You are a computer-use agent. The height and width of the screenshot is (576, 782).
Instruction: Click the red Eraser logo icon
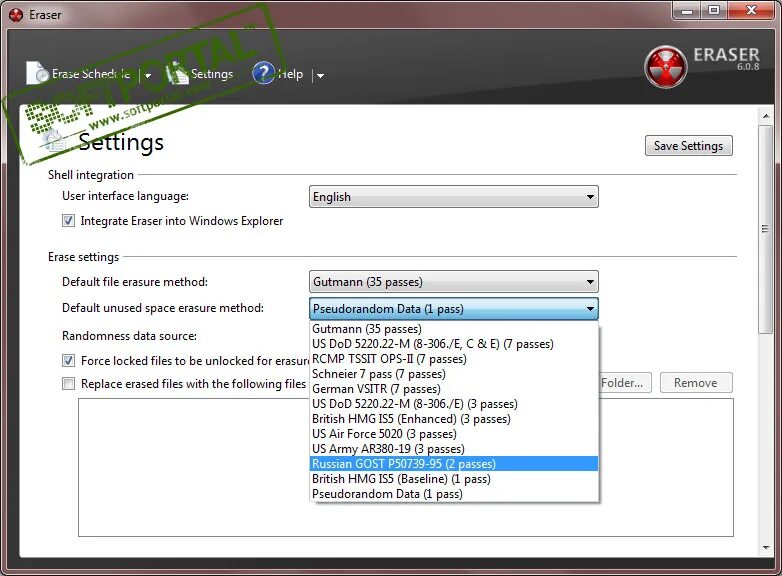pos(665,67)
